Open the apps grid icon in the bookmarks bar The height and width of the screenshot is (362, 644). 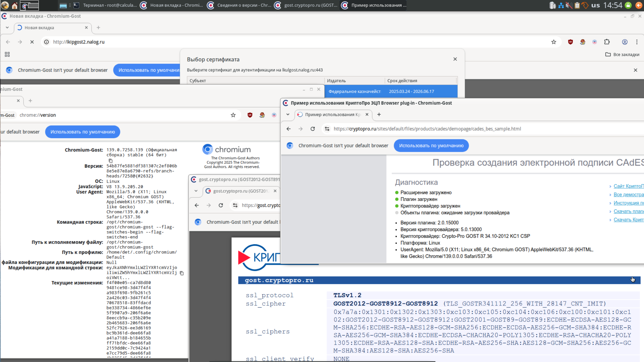7,54
